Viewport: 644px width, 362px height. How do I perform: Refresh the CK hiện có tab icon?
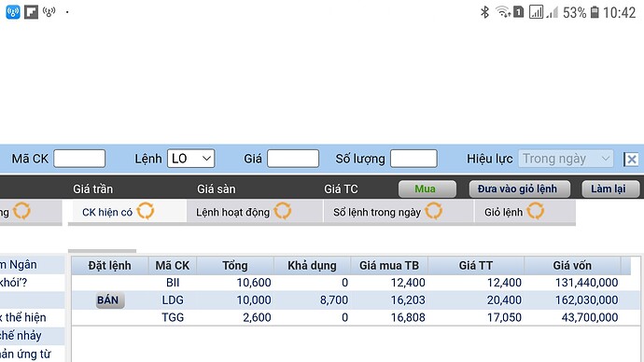coord(146,212)
